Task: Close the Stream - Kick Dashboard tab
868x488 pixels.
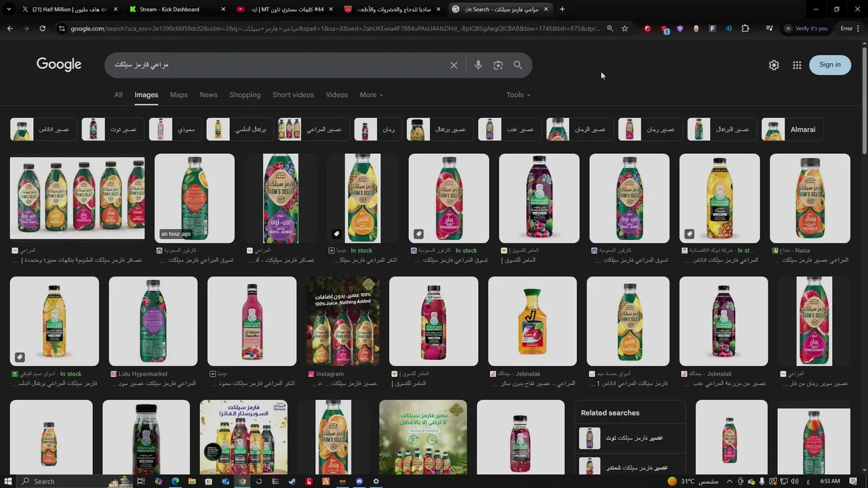Action: [223, 9]
